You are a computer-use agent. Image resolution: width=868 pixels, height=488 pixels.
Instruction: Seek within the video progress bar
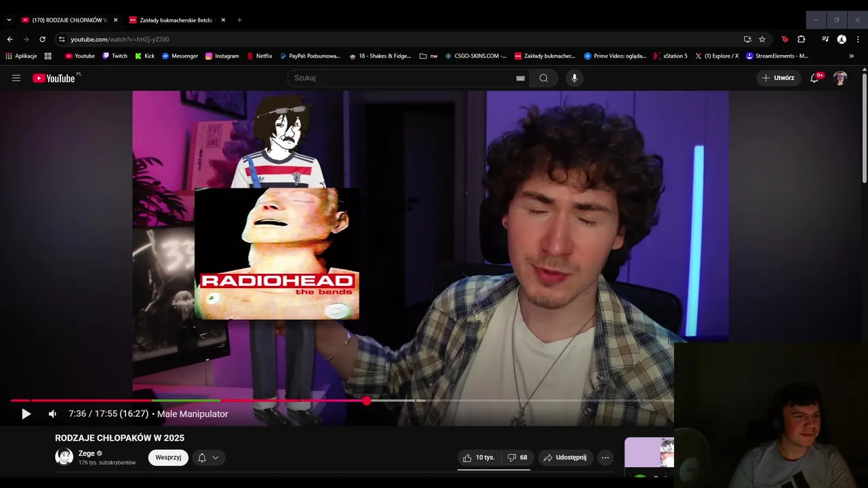(342, 401)
